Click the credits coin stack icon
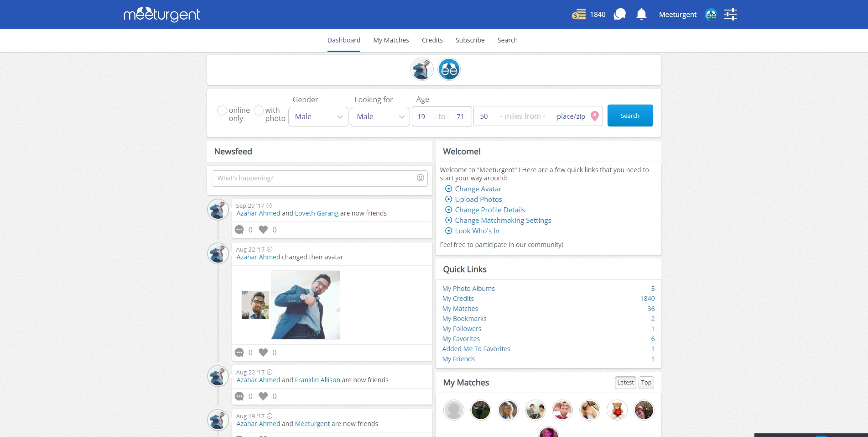This screenshot has width=868, height=437. tap(579, 15)
